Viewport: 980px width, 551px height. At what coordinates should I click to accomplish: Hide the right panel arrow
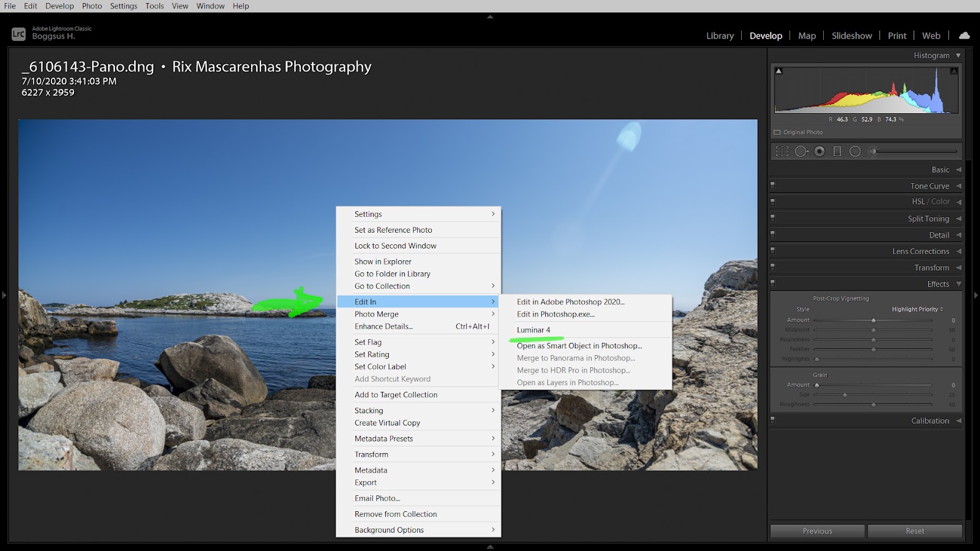pos(976,295)
